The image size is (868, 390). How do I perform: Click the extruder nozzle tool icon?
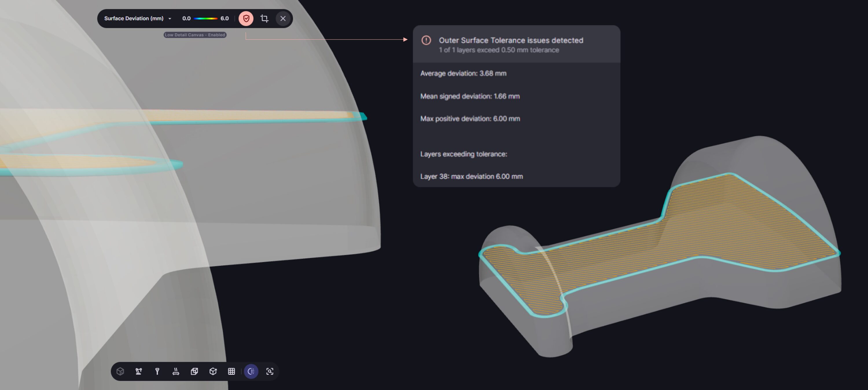(x=157, y=371)
